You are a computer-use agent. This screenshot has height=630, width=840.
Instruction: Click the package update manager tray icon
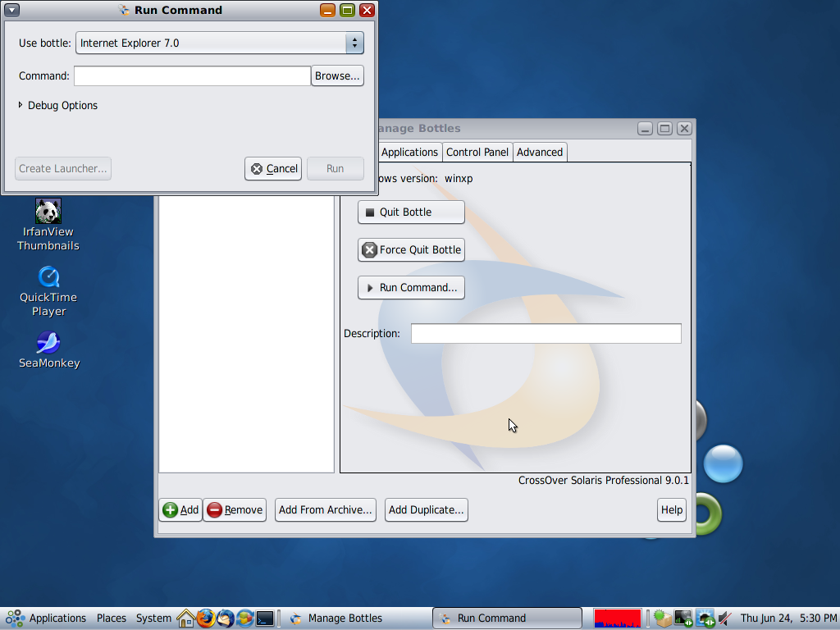[663, 619]
